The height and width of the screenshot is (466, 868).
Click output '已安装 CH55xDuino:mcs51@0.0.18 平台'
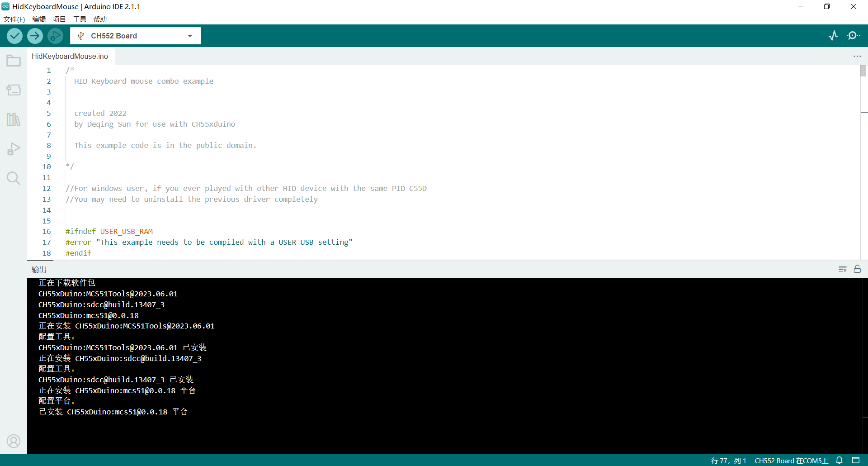point(113,412)
